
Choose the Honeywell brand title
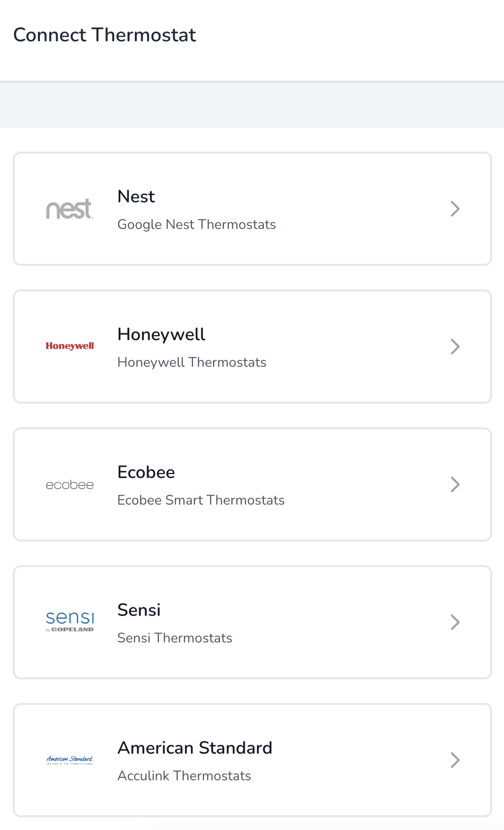tap(161, 334)
